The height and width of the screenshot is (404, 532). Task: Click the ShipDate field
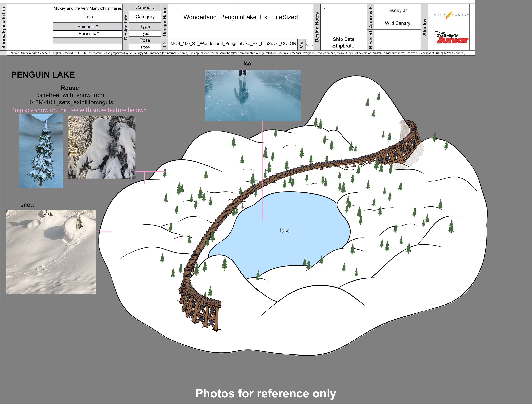343,46
